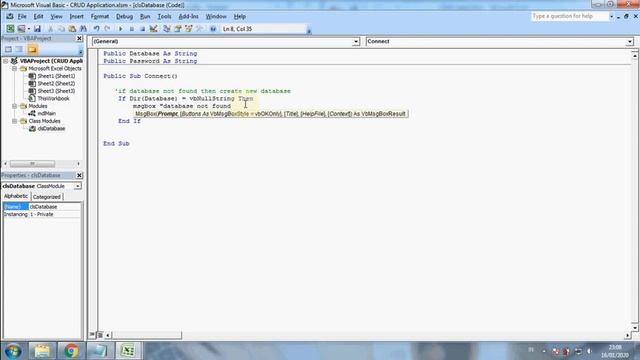This screenshot has width=640, height=360.
Task: Click Procedure View button at code window bottom
Action: pos(92,335)
